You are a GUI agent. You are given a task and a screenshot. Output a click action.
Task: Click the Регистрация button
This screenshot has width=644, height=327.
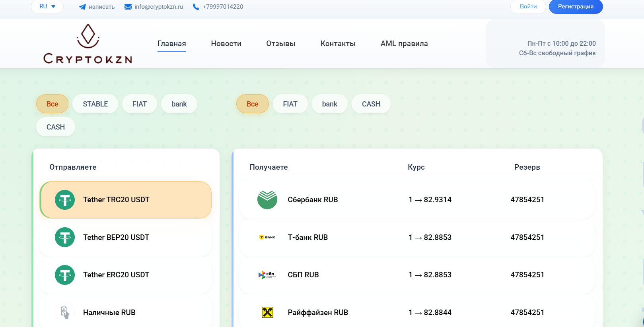[x=576, y=6]
